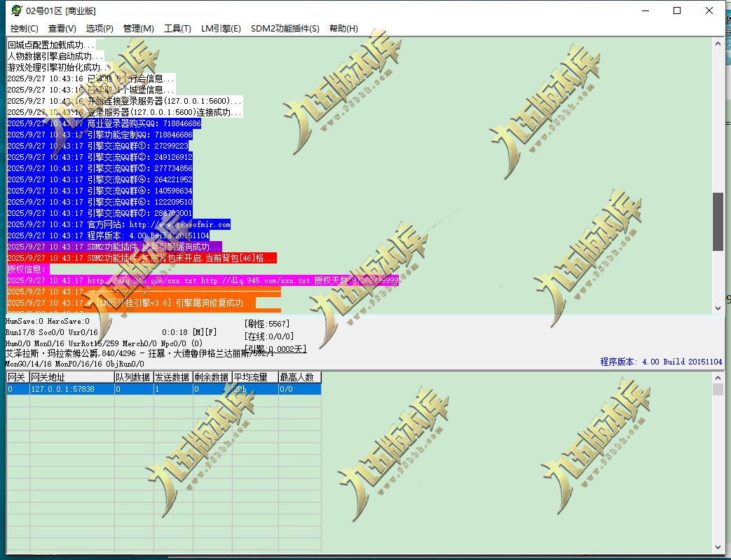The width and height of the screenshot is (731, 560).
Task: Click log panel scroll up arrow
Action: pos(718,44)
